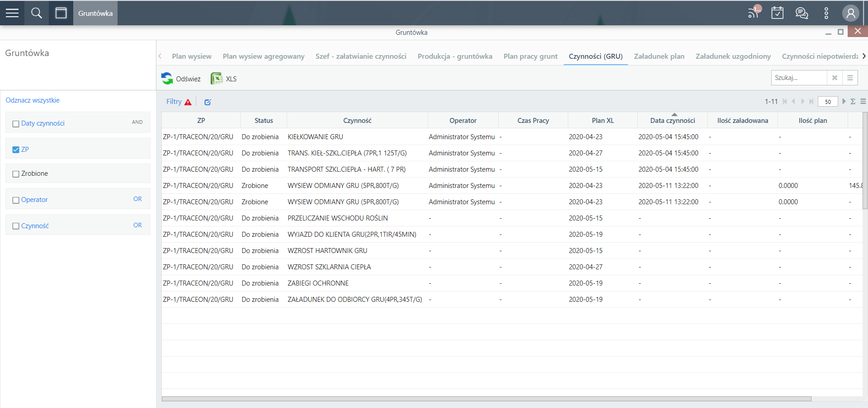Open the notifications feed icon
868x408 pixels.
coord(754,13)
